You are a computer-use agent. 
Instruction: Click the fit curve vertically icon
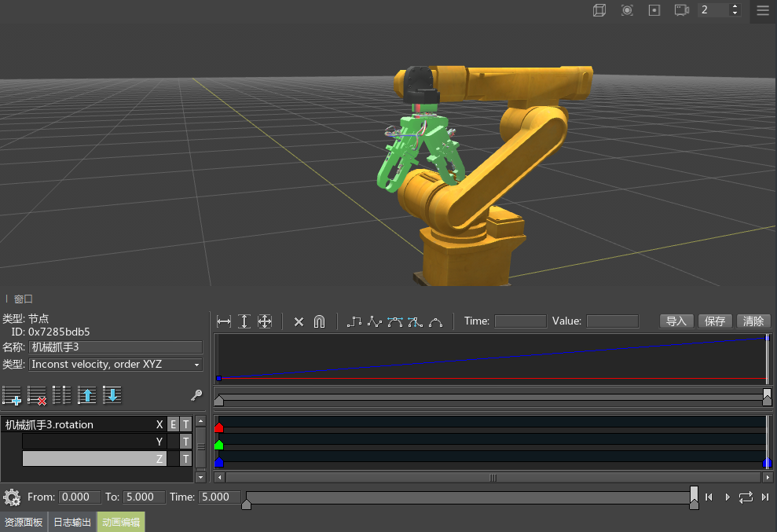coord(244,321)
